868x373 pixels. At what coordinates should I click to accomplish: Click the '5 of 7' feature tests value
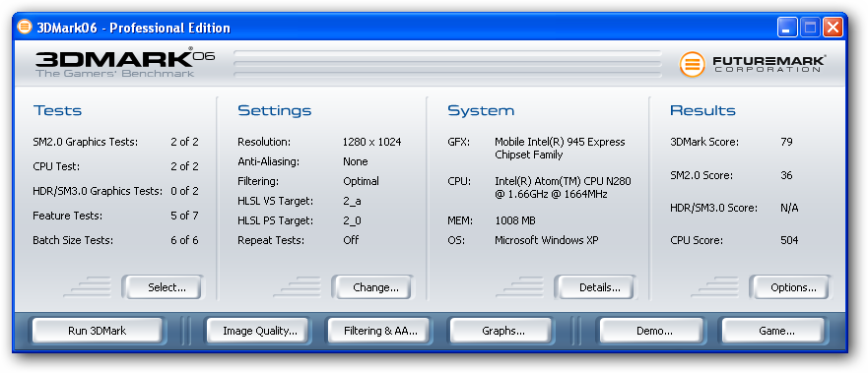(x=184, y=216)
